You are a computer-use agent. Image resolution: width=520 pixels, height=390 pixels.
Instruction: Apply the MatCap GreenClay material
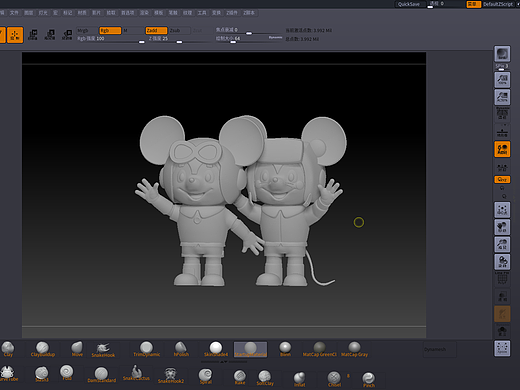pyautogui.click(x=320, y=349)
